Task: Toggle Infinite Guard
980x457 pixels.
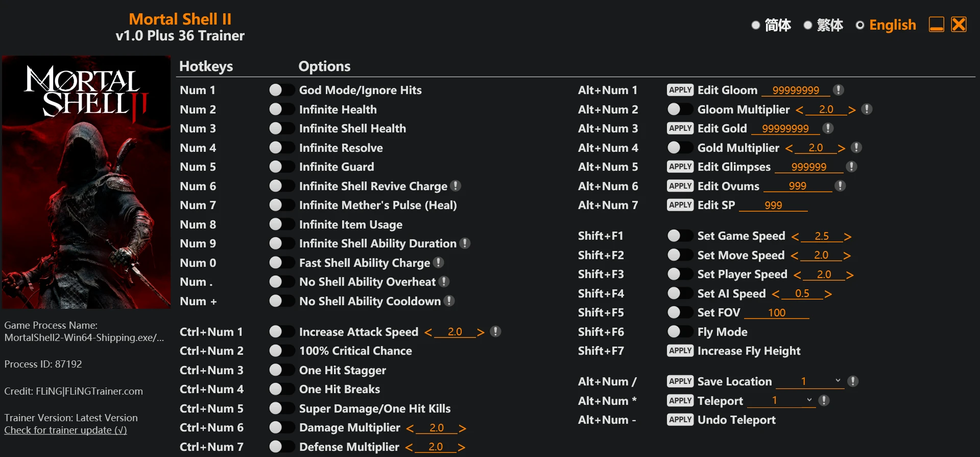Action: click(281, 167)
